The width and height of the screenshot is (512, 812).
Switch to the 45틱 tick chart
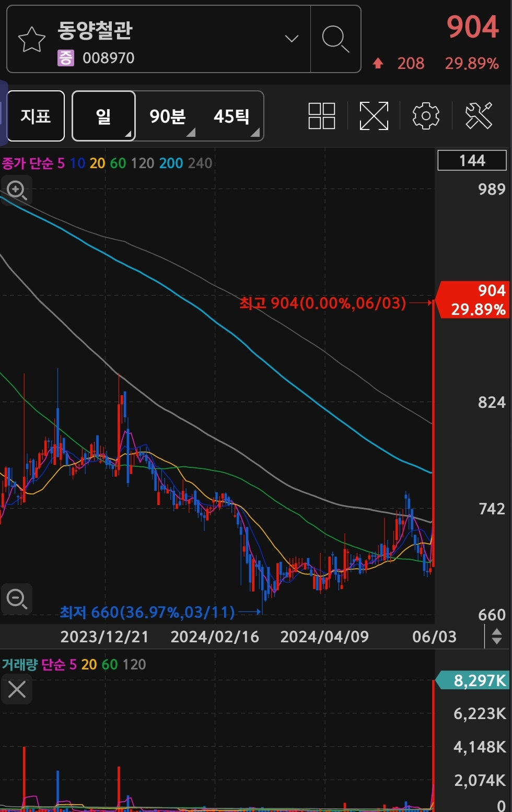231,116
